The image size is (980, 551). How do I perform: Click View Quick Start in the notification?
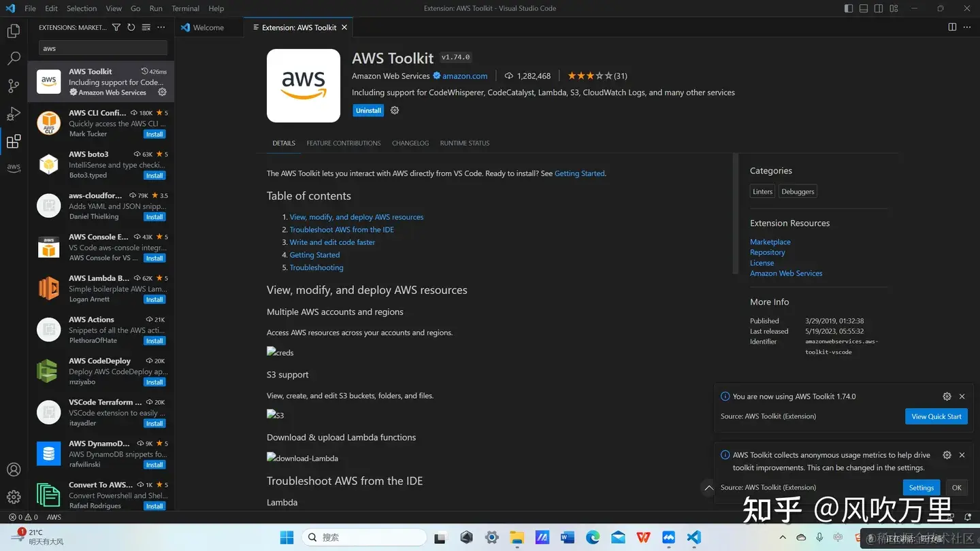click(x=936, y=416)
